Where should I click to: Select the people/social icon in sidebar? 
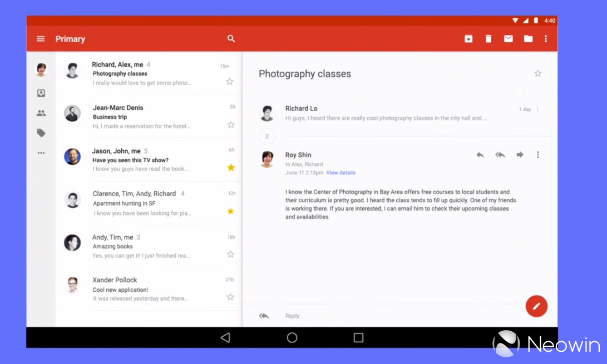tap(41, 113)
